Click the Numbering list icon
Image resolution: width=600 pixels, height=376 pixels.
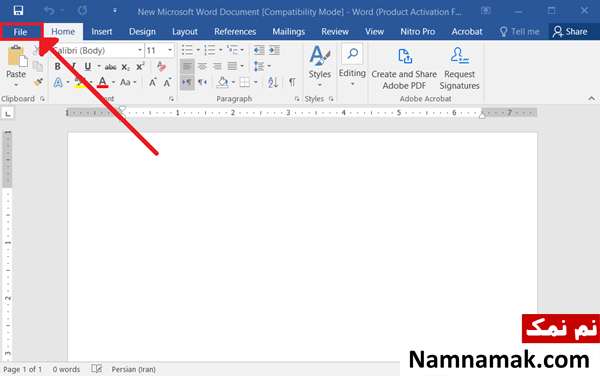click(x=210, y=50)
